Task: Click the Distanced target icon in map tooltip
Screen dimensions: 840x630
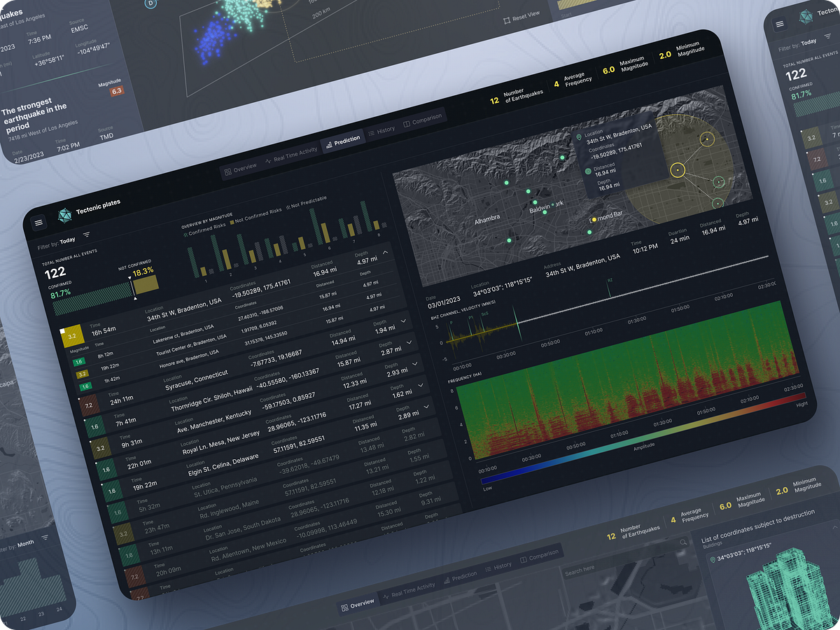Action: [x=587, y=171]
